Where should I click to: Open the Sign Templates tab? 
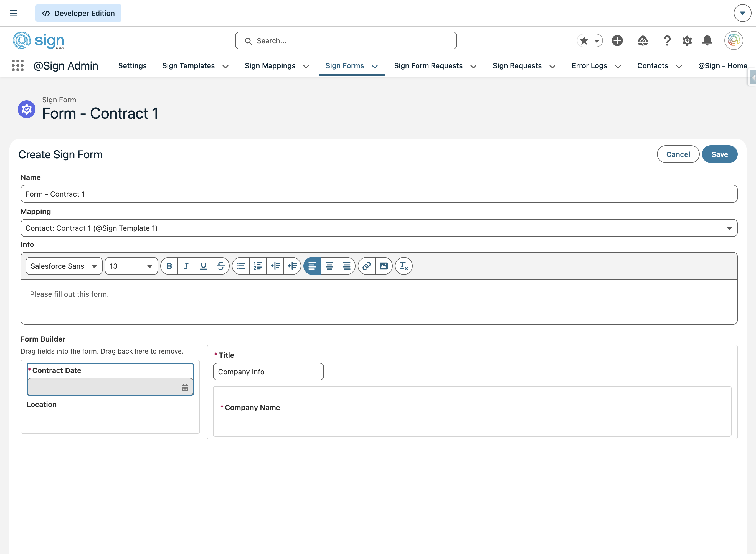[189, 66]
